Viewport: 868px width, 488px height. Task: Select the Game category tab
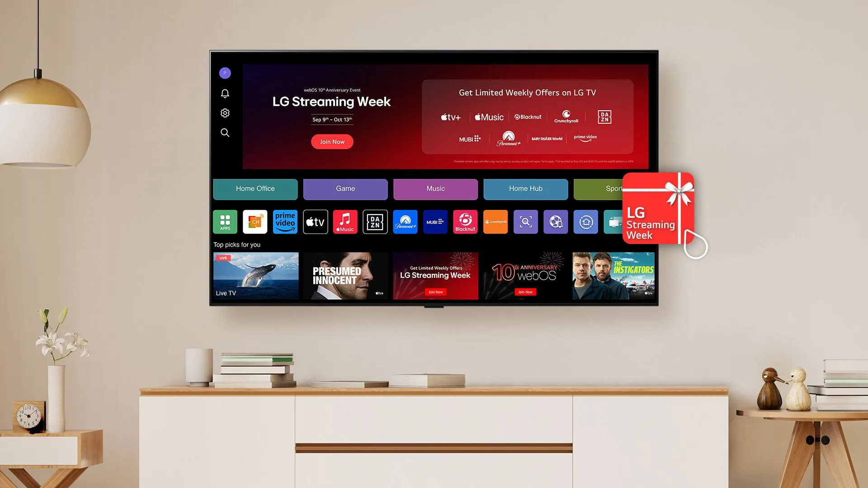click(x=345, y=188)
